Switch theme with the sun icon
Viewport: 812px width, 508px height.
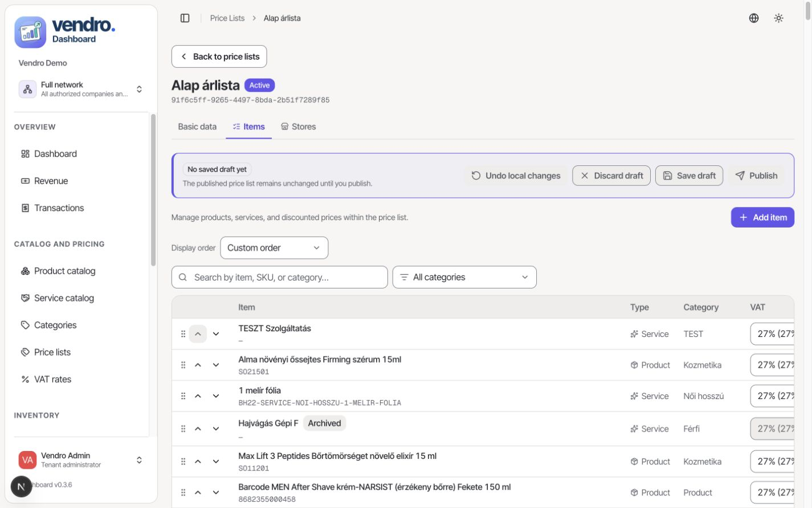pos(778,18)
